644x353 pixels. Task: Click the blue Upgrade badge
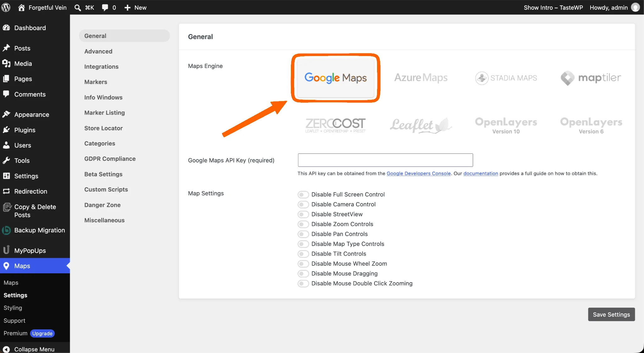[42, 333]
